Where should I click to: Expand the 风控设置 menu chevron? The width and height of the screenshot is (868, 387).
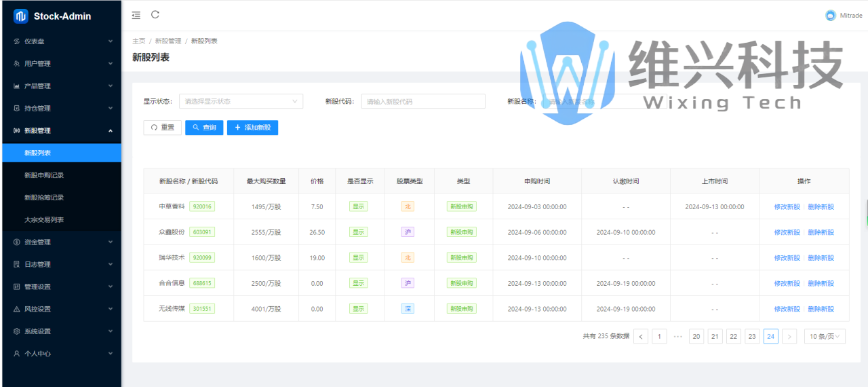(111, 310)
